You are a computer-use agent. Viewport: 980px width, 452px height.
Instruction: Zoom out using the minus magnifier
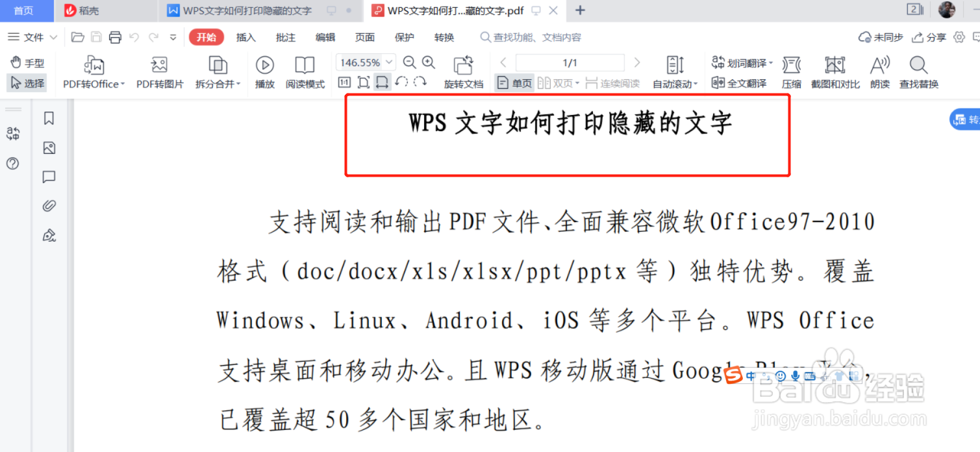(x=409, y=62)
